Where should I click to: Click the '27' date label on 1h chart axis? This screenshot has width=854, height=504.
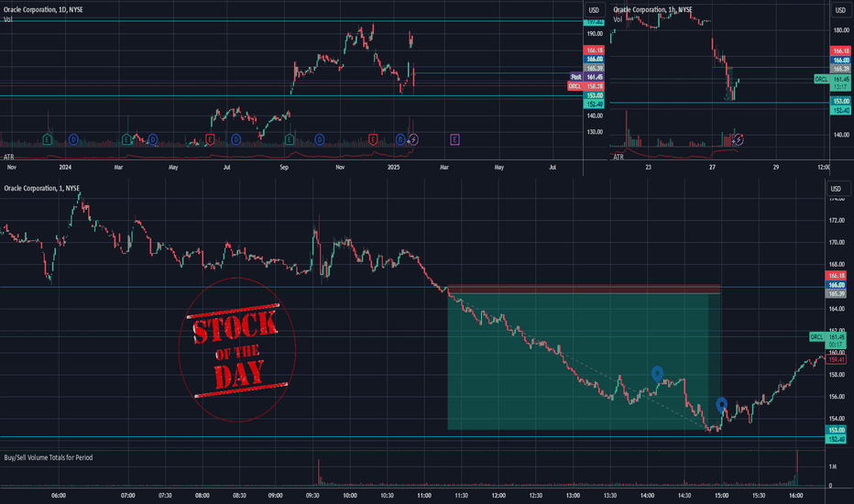(712, 168)
